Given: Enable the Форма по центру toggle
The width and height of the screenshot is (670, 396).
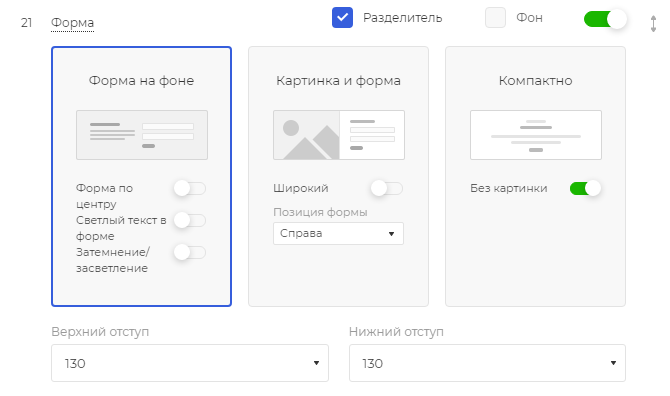Looking at the screenshot, I should [x=190, y=188].
